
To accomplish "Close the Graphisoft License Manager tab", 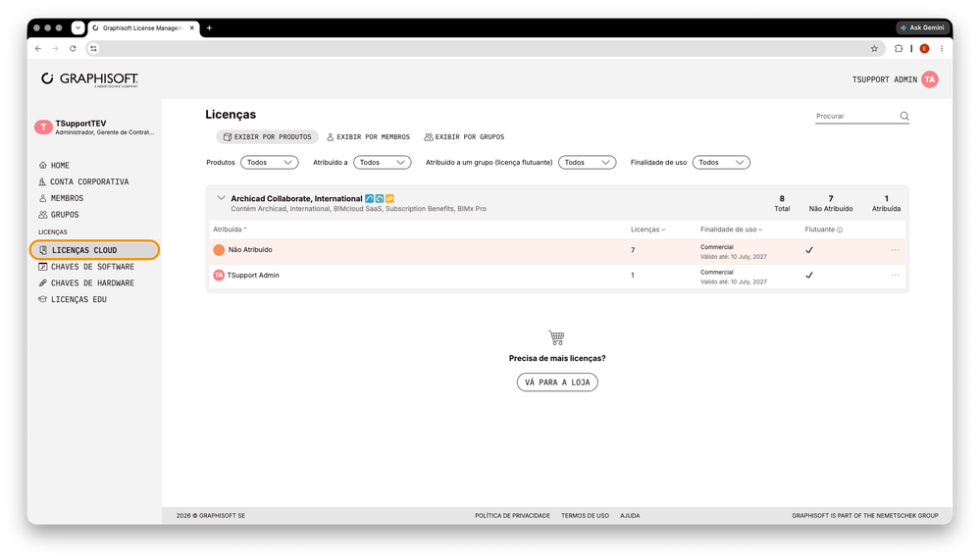I will coord(192,27).
